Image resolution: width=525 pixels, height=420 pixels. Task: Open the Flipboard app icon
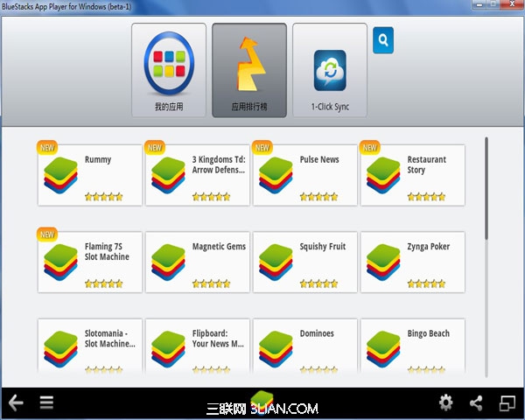tap(168, 349)
